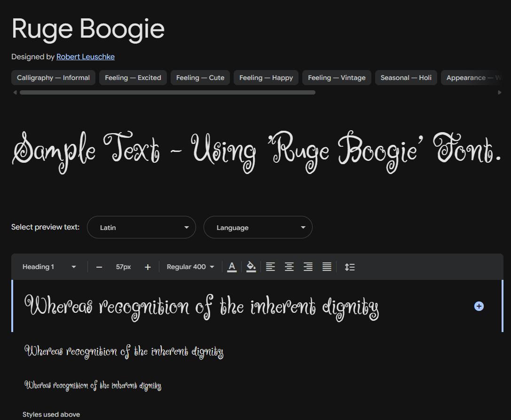Open the line height spacing control

(x=350, y=267)
